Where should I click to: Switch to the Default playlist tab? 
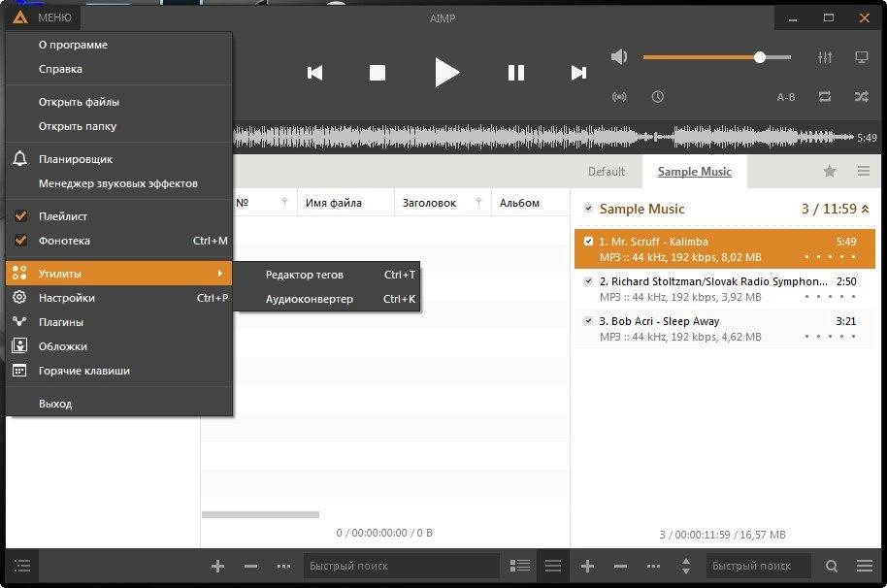606,172
